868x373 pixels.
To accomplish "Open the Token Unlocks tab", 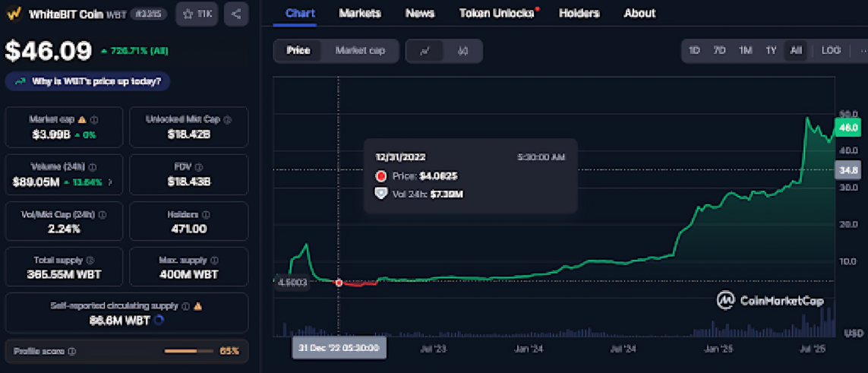I will coord(496,13).
